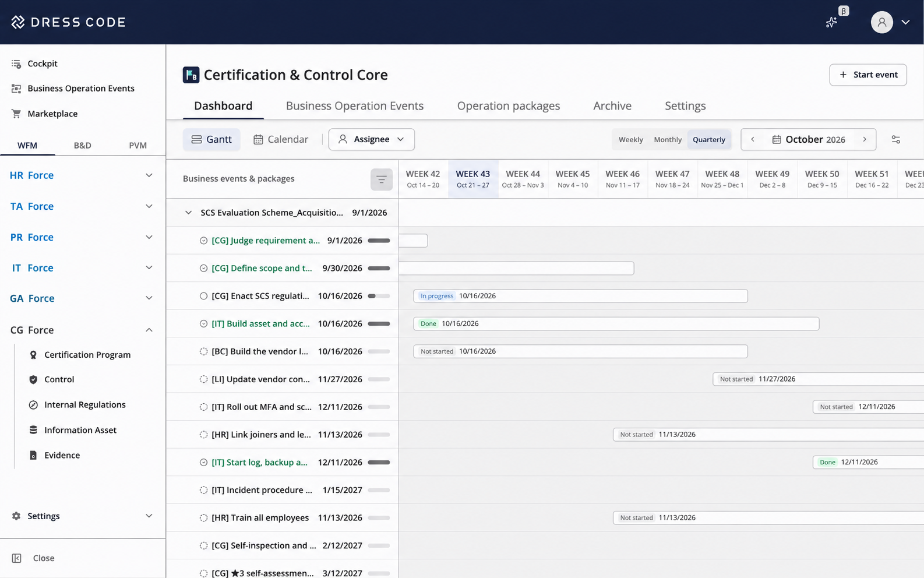The image size is (924, 578).
Task: Switch to Business Operation Events tab
Action: (x=355, y=106)
